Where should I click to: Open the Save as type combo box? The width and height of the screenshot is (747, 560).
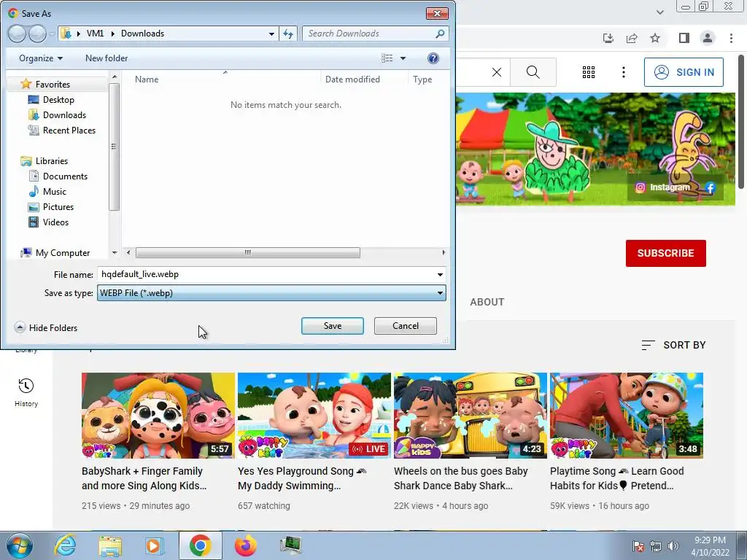point(271,293)
